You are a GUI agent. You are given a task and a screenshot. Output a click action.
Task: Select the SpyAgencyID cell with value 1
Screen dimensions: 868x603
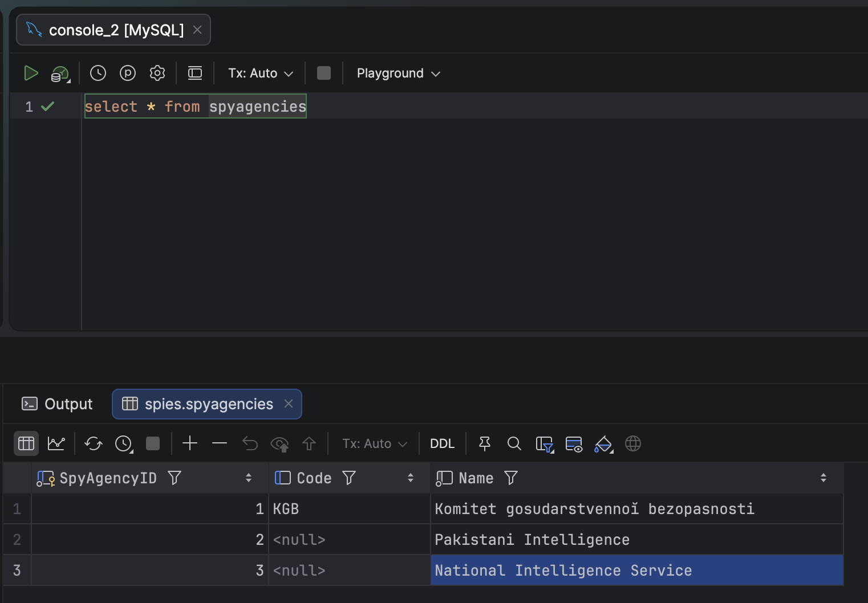point(149,508)
